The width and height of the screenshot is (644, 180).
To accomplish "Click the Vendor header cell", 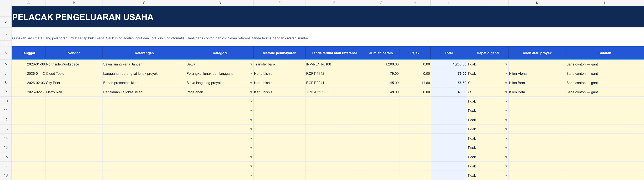I will (74, 53).
